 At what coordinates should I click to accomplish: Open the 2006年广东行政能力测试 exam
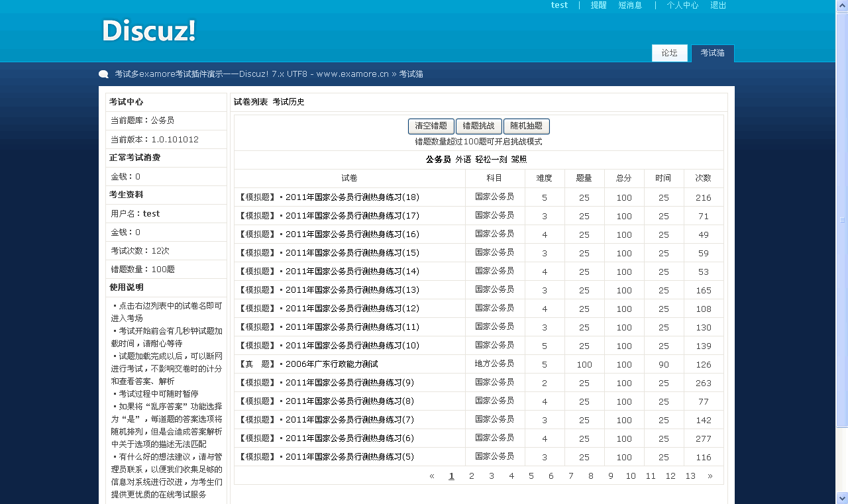point(331,364)
